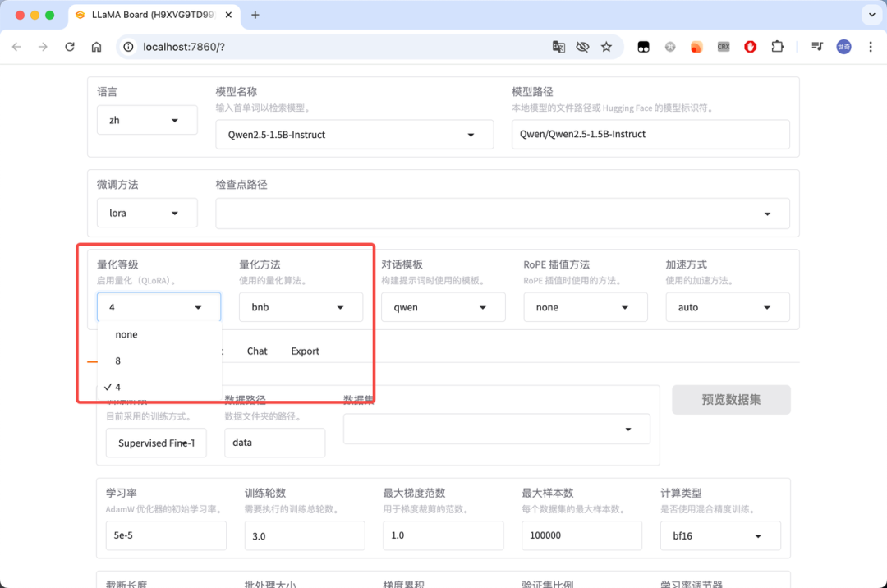Image resolution: width=887 pixels, height=588 pixels.
Task: Click the training epochs 3.0 field
Action: click(x=305, y=535)
